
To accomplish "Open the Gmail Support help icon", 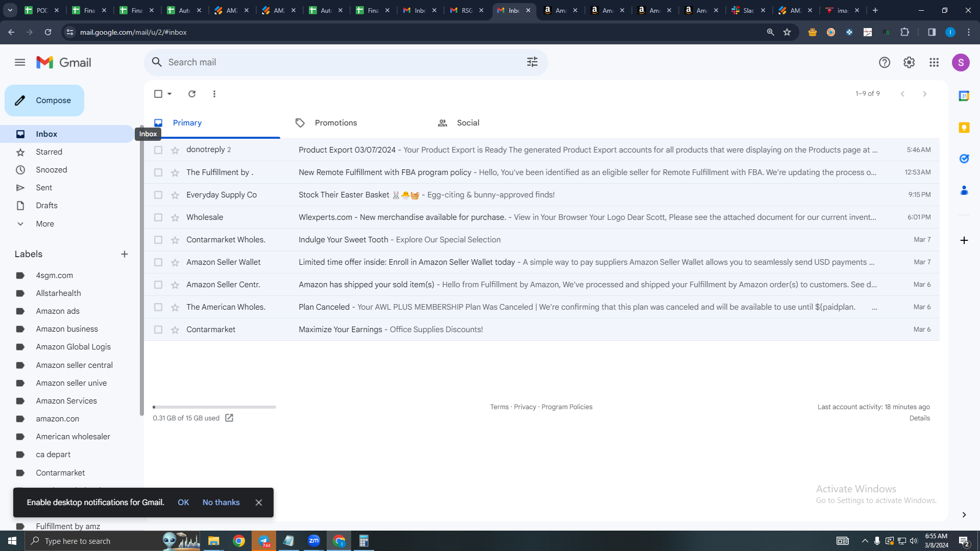I will [885, 62].
